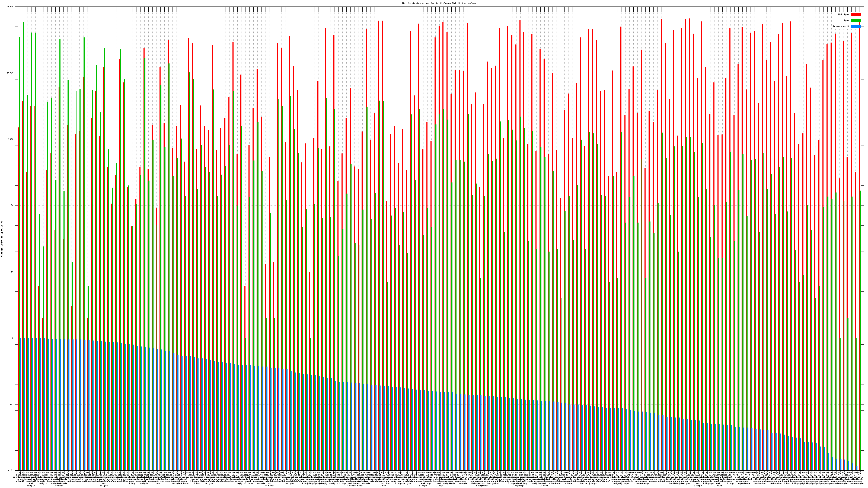Click the 'Message Count or Spam Score' axis label
Image resolution: width=868 pixels, height=488 pixels.
[2, 239]
